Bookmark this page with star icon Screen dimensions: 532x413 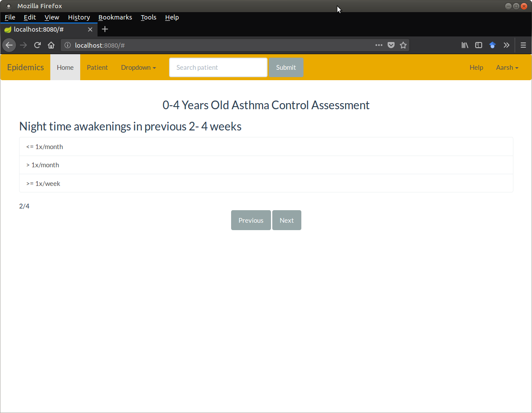[x=403, y=45]
